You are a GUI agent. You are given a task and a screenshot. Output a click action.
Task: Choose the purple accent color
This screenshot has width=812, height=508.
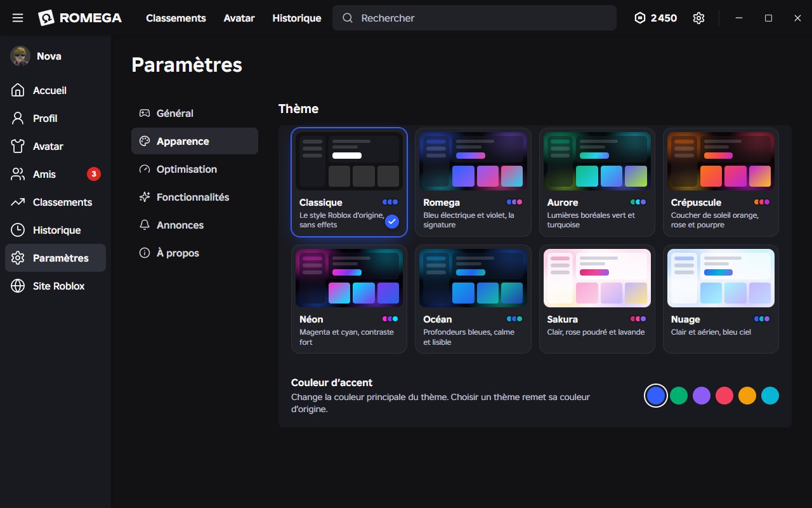point(702,396)
